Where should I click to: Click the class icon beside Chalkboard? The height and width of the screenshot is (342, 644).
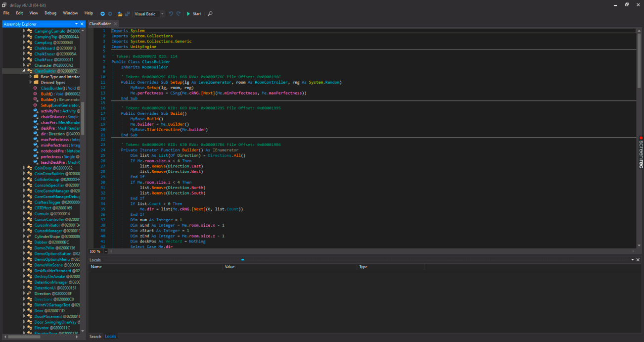coord(30,49)
